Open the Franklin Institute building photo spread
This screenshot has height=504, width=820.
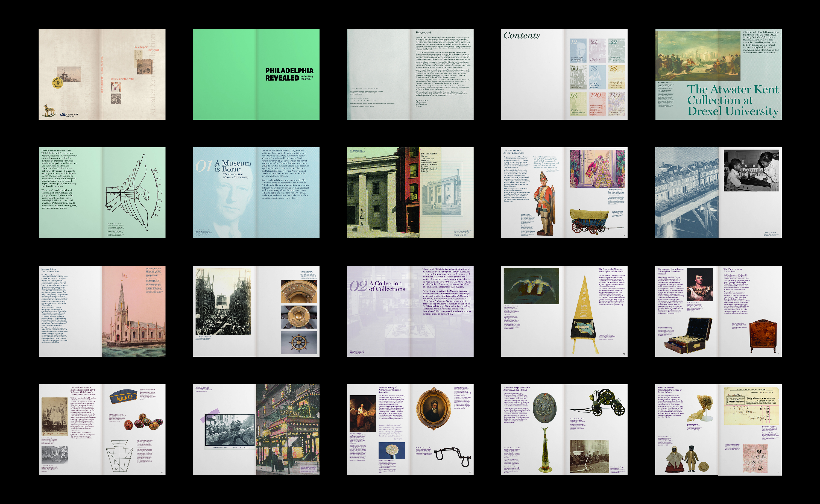tap(410, 193)
